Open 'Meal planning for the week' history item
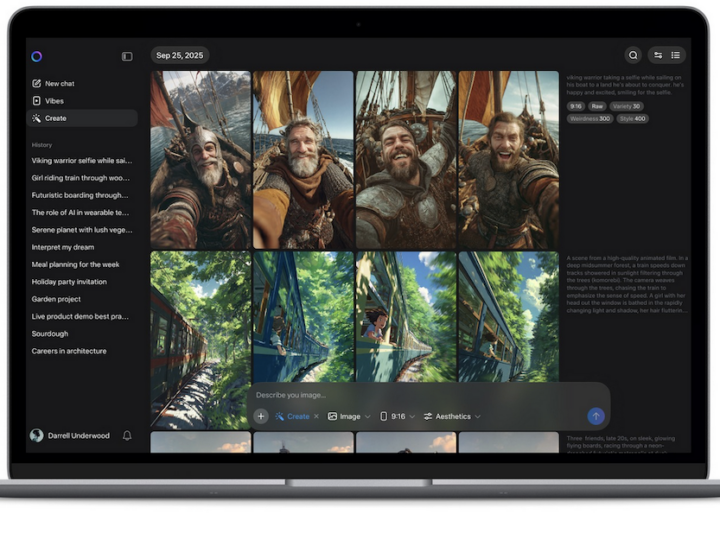 (x=76, y=264)
